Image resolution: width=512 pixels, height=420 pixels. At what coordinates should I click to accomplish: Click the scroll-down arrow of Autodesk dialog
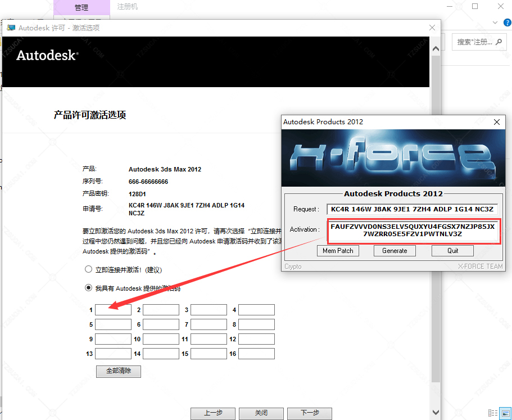436,412
